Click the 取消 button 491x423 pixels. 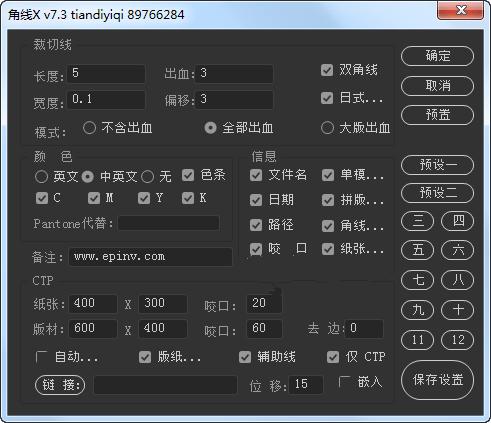tap(437, 86)
